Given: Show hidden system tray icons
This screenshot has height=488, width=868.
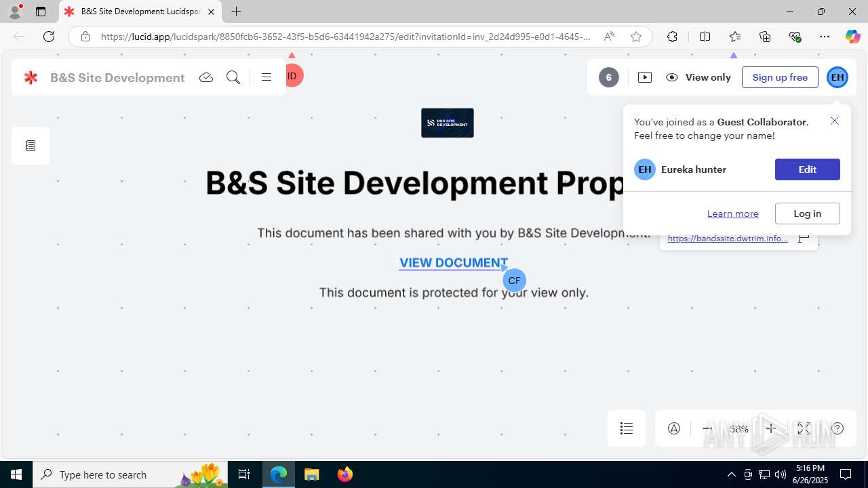Looking at the screenshot, I should click(731, 474).
